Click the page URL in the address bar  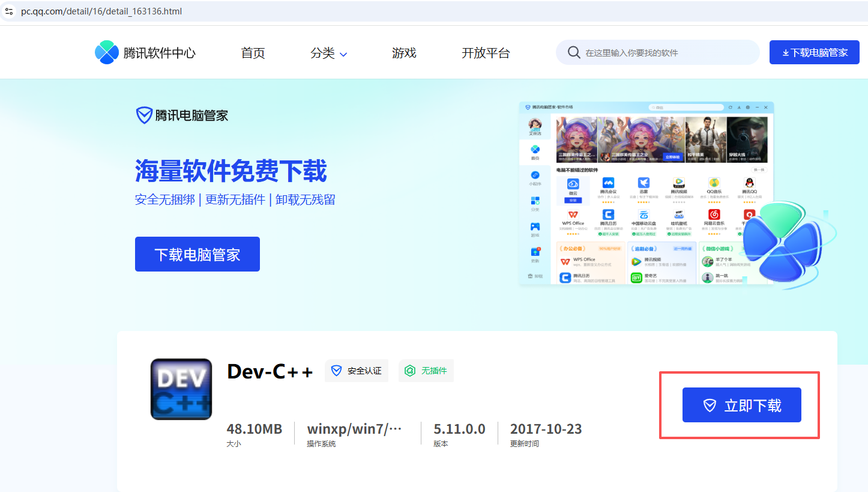[x=101, y=11]
